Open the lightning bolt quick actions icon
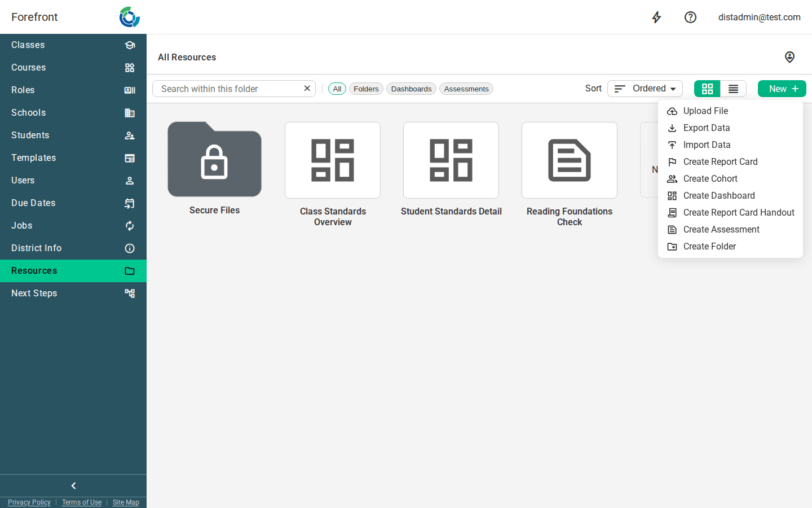 click(x=656, y=17)
